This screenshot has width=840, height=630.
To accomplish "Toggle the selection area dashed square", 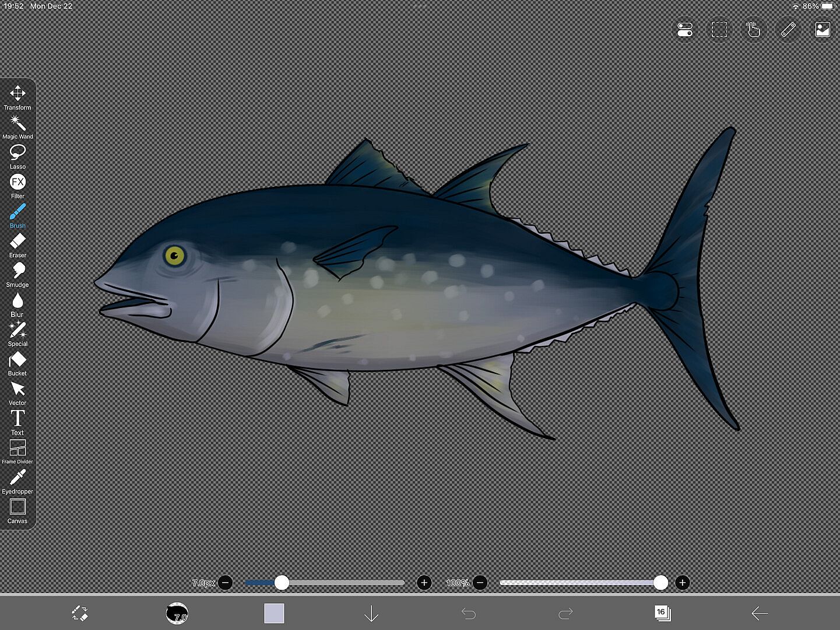I will coord(719,30).
